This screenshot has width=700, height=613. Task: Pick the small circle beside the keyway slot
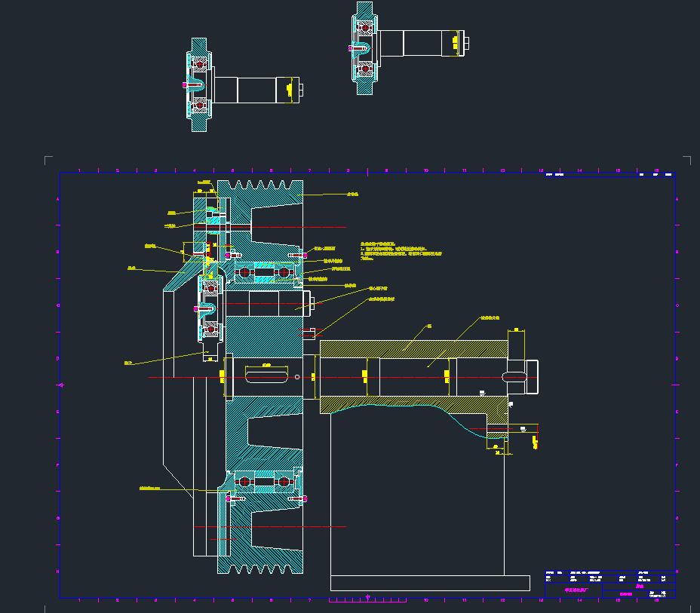(297, 377)
